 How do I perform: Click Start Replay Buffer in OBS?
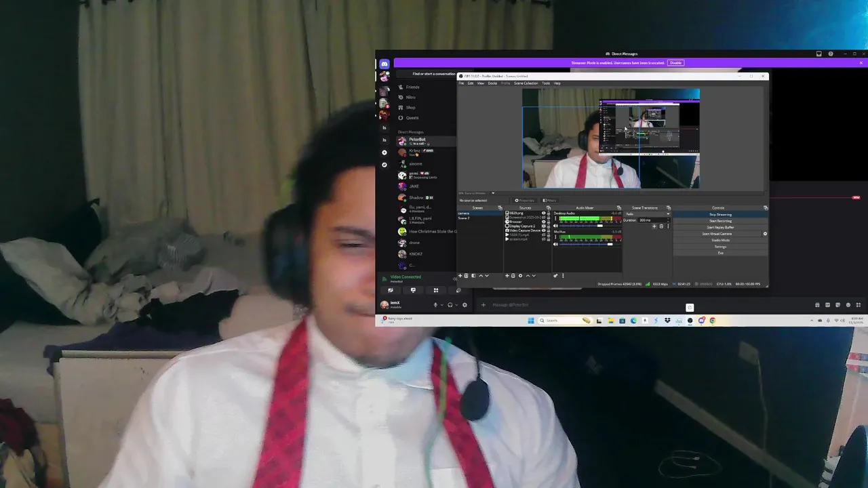pos(720,227)
